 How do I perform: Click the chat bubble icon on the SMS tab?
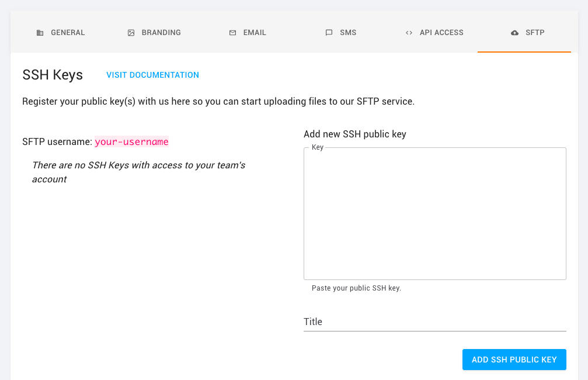[x=329, y=33]
